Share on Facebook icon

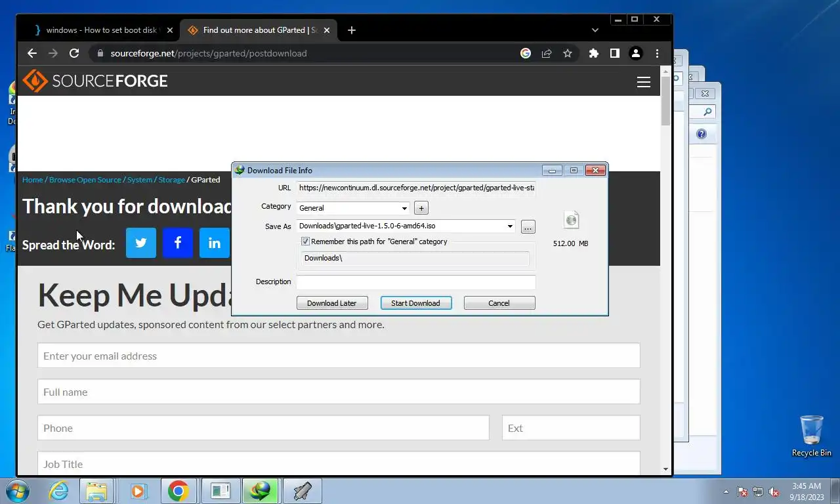[x=178, y=243]
